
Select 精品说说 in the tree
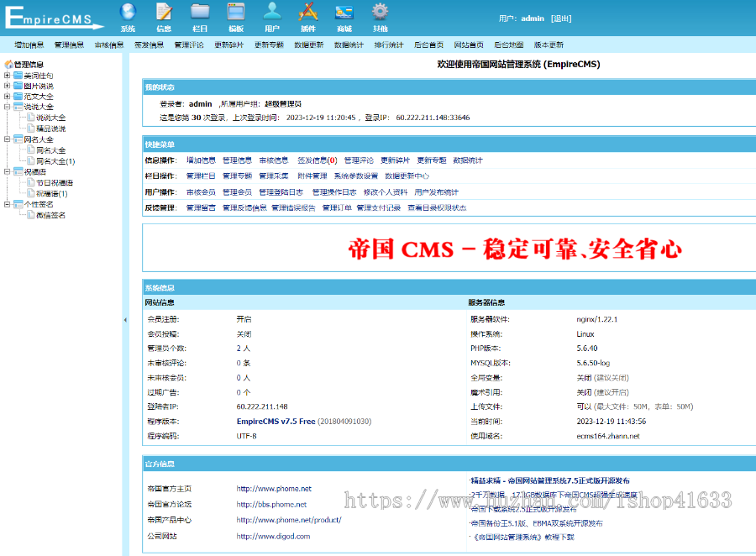click(50, 129)
